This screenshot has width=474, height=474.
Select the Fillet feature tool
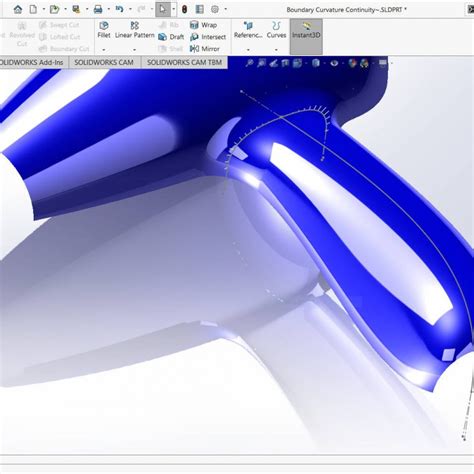(x=104, y=30)
